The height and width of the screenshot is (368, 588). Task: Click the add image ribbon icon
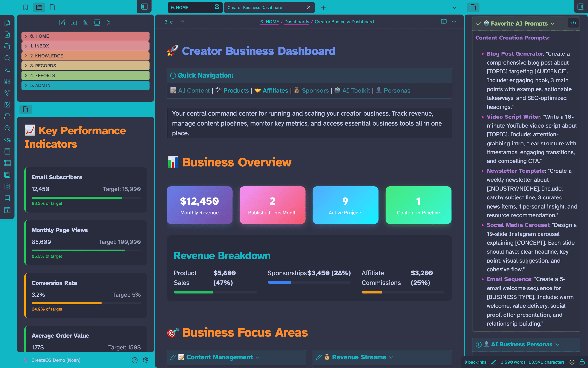(x=7, y=105)
